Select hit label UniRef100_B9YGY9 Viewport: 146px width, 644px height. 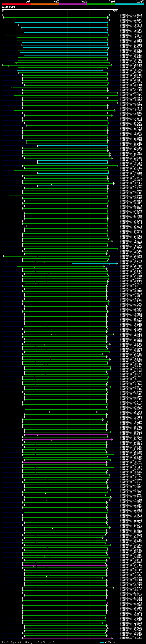click(x=131, y=93)
